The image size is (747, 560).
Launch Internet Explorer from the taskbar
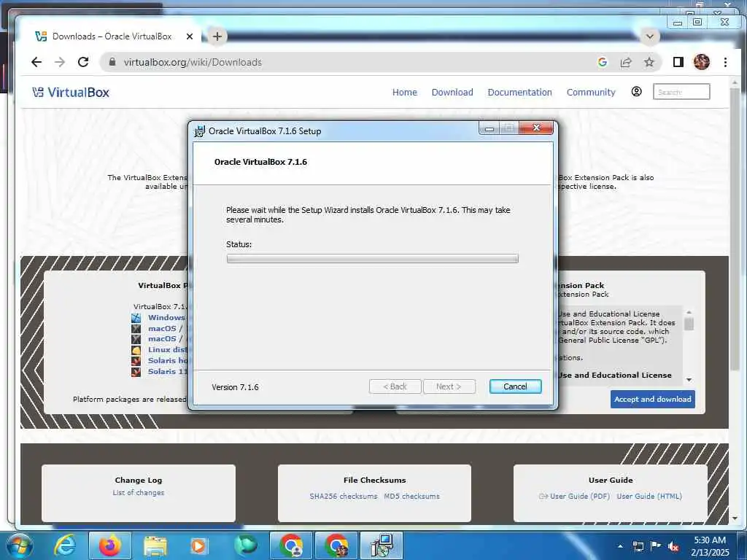pos(65,545)
